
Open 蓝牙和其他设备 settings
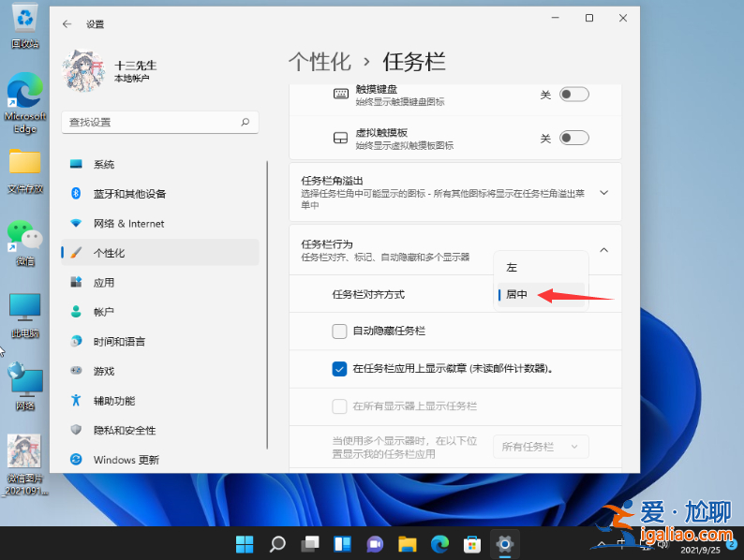(160, 194)
